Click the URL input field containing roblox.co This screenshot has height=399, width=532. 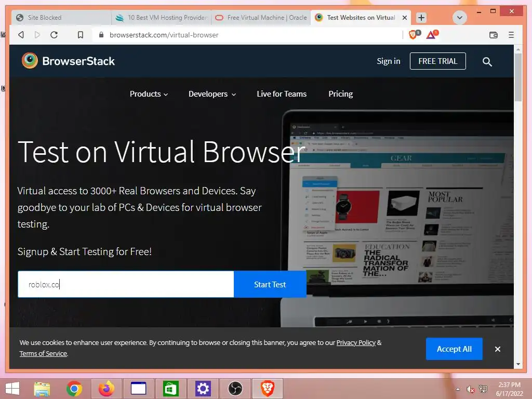(x=126, y=284)
